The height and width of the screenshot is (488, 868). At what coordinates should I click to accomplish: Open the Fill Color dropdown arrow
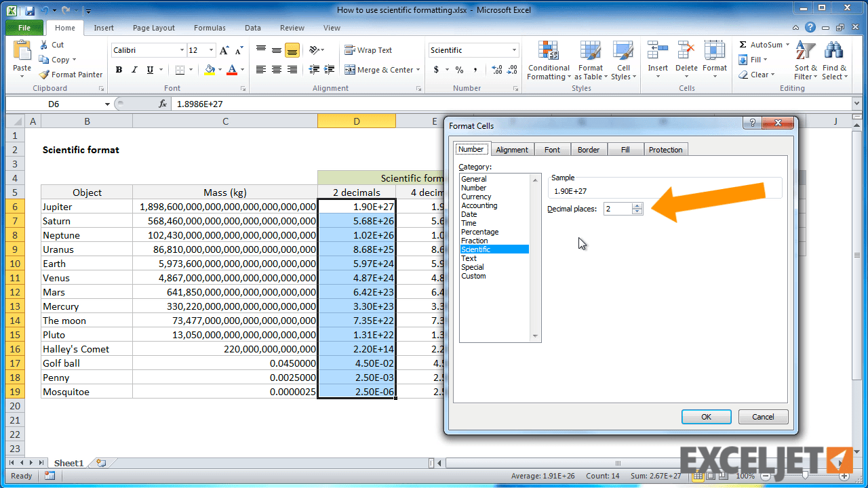(220, 70)
